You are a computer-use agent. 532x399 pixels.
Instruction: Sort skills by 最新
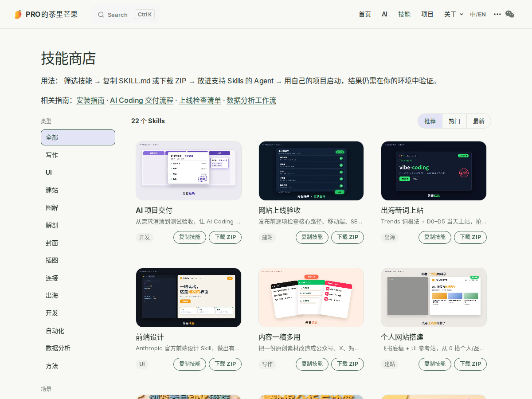479,121
